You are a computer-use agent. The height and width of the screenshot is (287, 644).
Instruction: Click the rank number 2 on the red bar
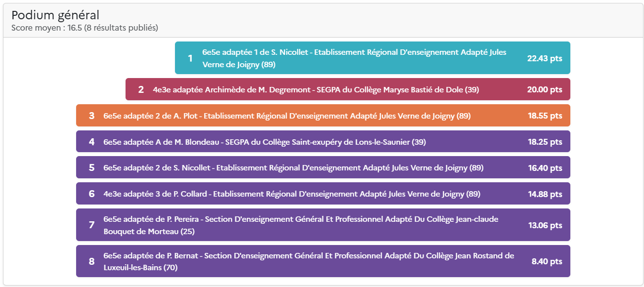pos(141,90)
